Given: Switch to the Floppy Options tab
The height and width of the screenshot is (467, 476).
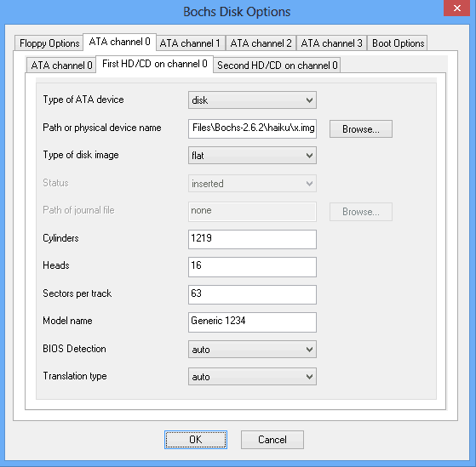Looking at the screenshot, I should 49,43.
